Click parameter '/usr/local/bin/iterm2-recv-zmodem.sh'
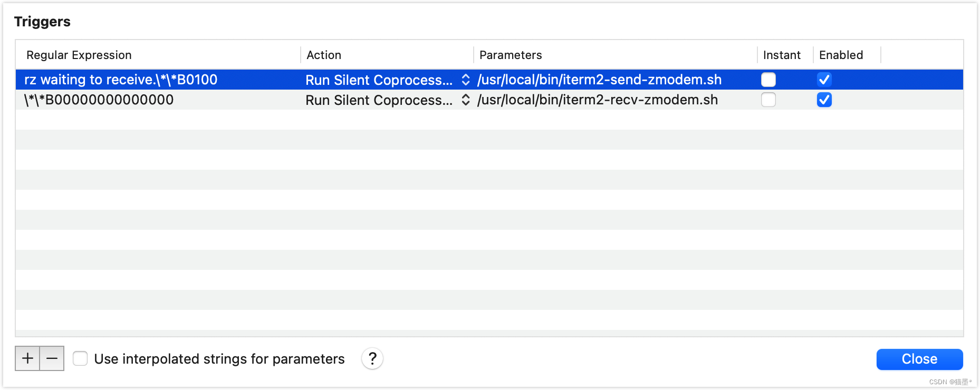This screenshot has height=390, width=980. pos(598,100)
